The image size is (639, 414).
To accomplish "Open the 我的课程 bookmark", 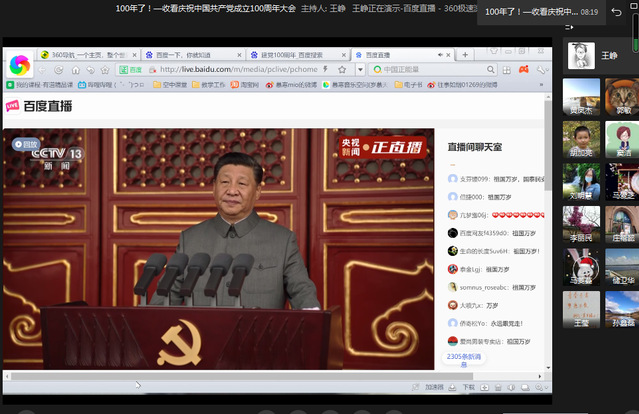I will tap(40, 85).
